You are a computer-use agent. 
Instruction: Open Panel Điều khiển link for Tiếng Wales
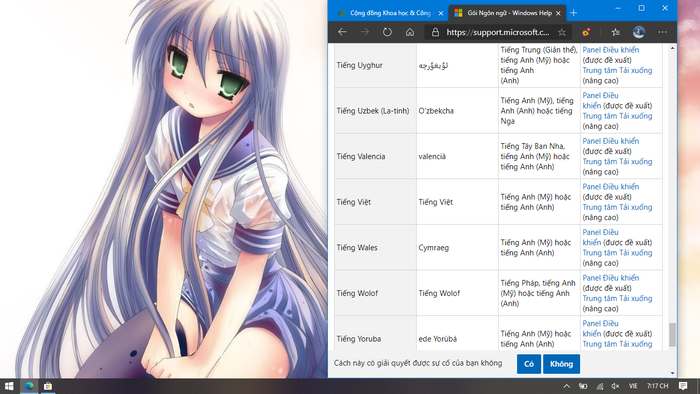pyautogui.click(x=600, y=237)
